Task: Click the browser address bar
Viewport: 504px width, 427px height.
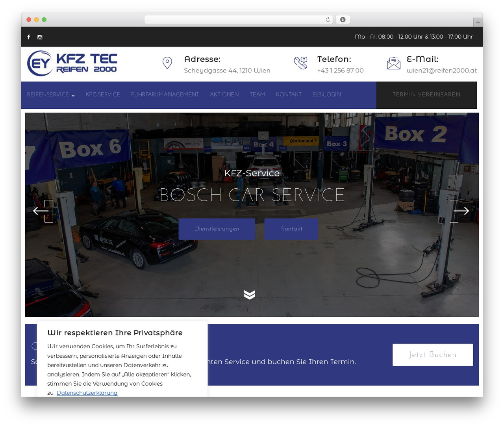Action: click(x=239, y=20)
